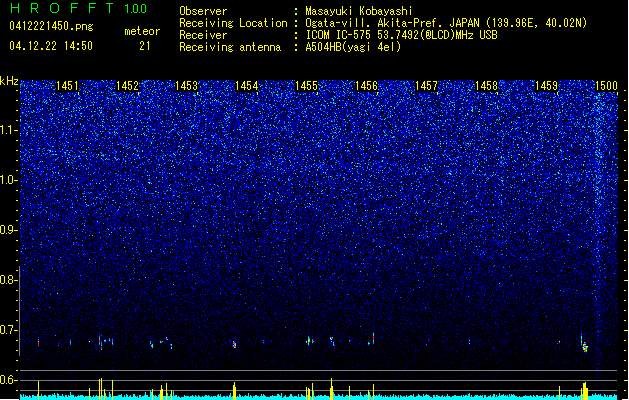The height and width of the screenshot is (400, 629).
Task: Click the 1.0 frequency axis label
Action: click(x=8, y=180)
